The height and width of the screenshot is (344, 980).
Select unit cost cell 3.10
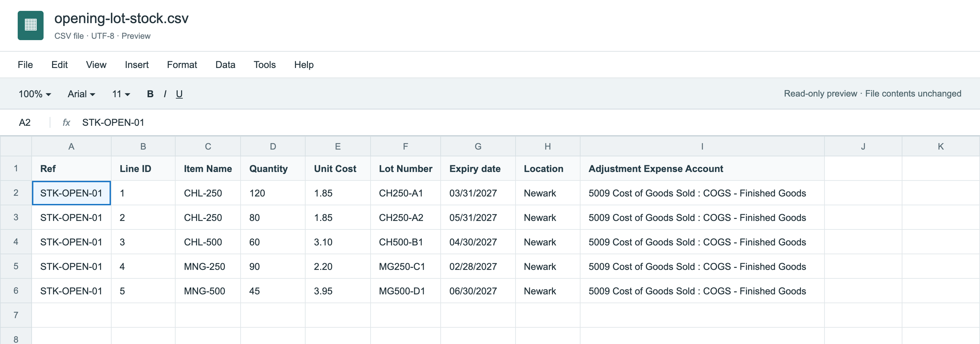pyautogui.click(x=338, y=242)
